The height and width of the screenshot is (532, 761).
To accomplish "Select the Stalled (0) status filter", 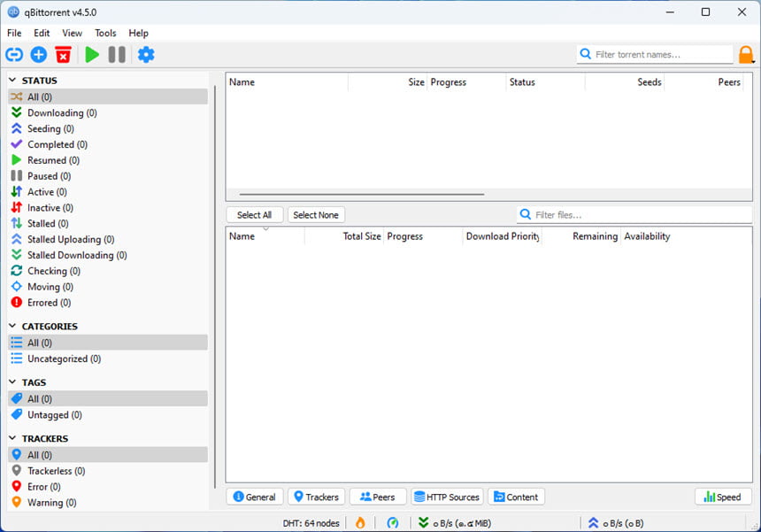I will [108, 223].
